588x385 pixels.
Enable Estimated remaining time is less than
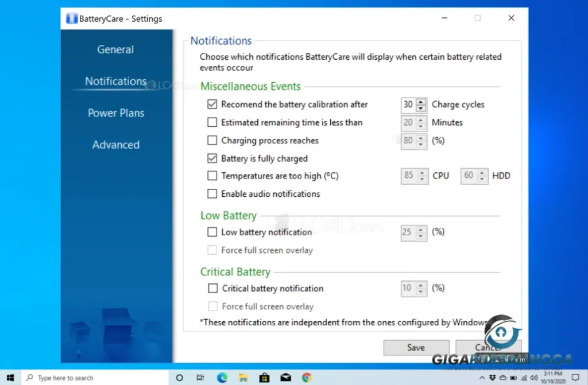[x=212, y=122]
